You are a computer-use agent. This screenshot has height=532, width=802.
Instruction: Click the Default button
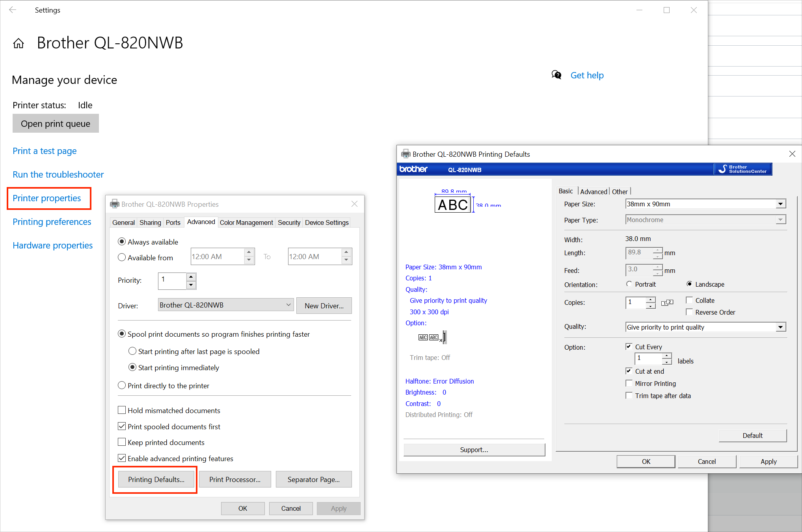[x=752, y=435]
